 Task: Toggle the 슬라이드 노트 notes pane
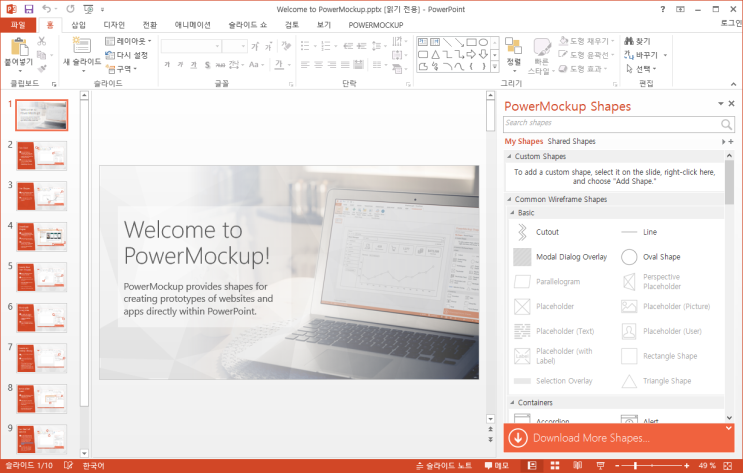point(444,465)
